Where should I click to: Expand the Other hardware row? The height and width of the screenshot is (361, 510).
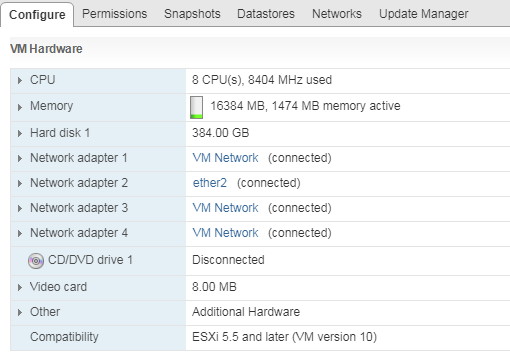click(x=20, y=313)
